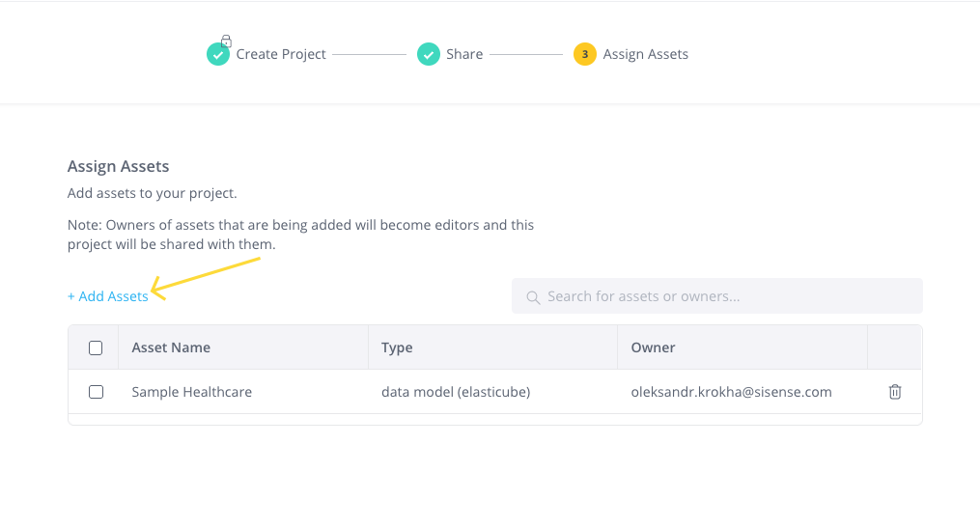Focus the Search for assets or owners field

point(716,296)
